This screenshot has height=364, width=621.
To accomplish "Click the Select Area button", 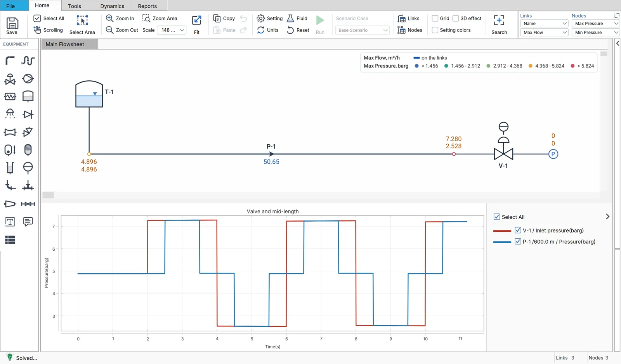I will [x=82, y=25].
